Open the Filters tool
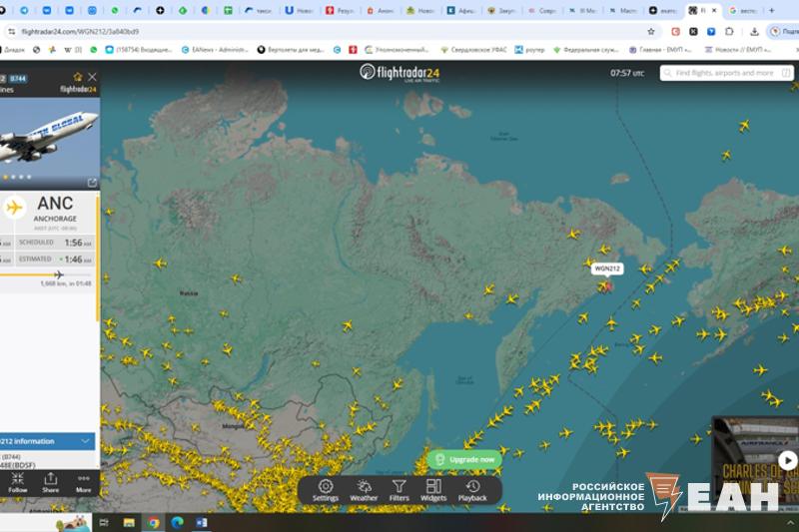Viewport: 799px width, 532px height. pos(399,489)
